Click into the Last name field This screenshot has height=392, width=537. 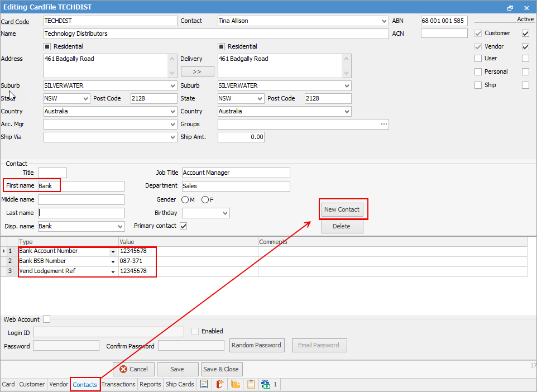click(81, 213)
